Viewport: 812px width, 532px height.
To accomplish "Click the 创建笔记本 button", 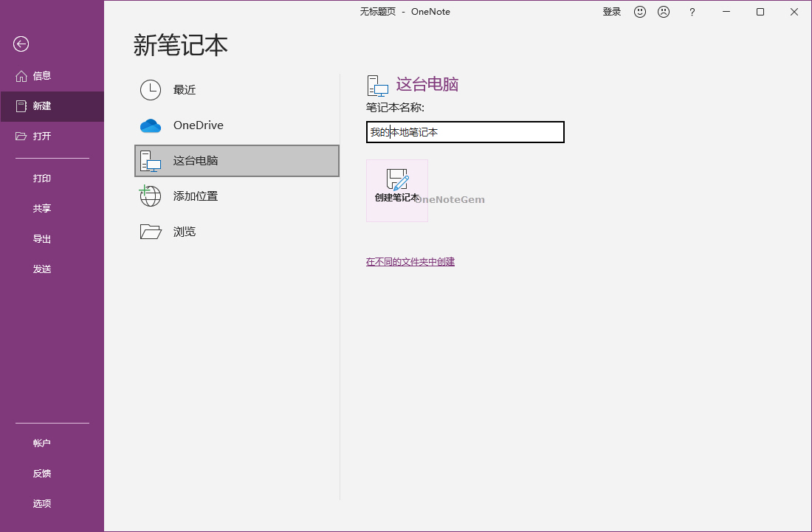I will [x=397, y=190].
